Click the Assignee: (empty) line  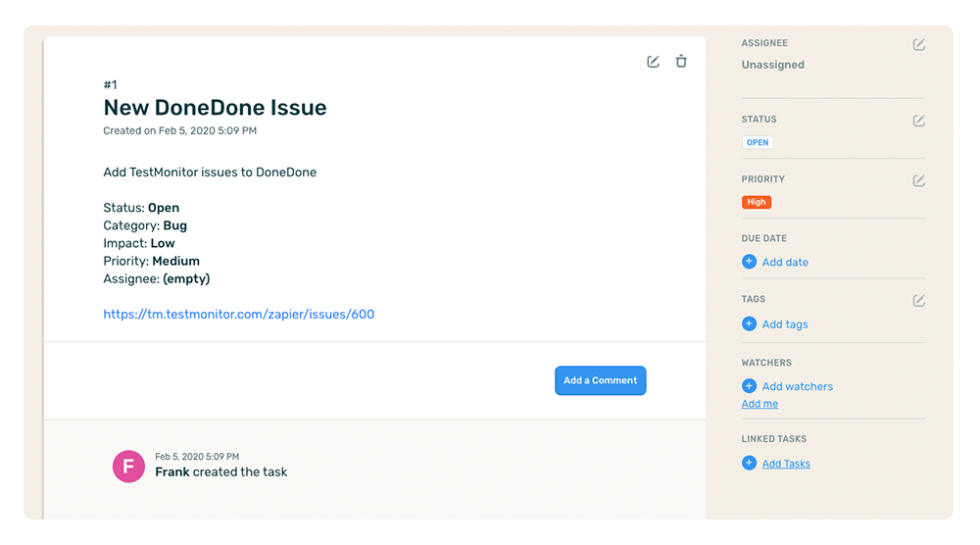[x=156, y=278]
